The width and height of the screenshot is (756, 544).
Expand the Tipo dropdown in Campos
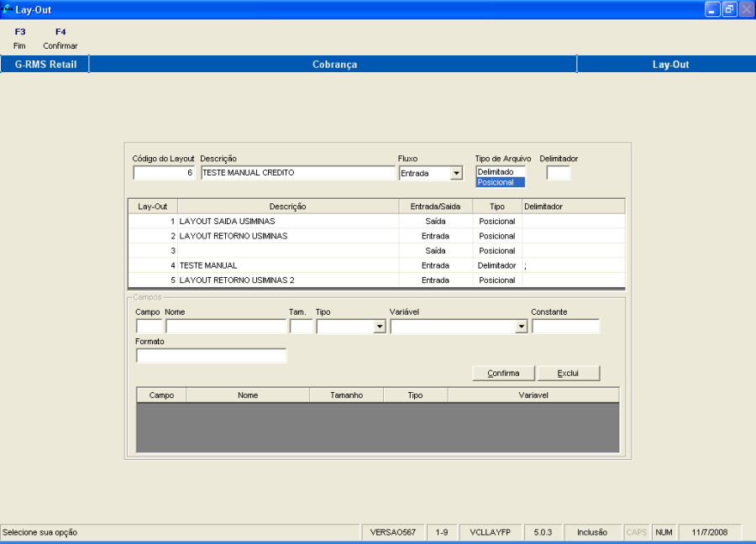379,327
